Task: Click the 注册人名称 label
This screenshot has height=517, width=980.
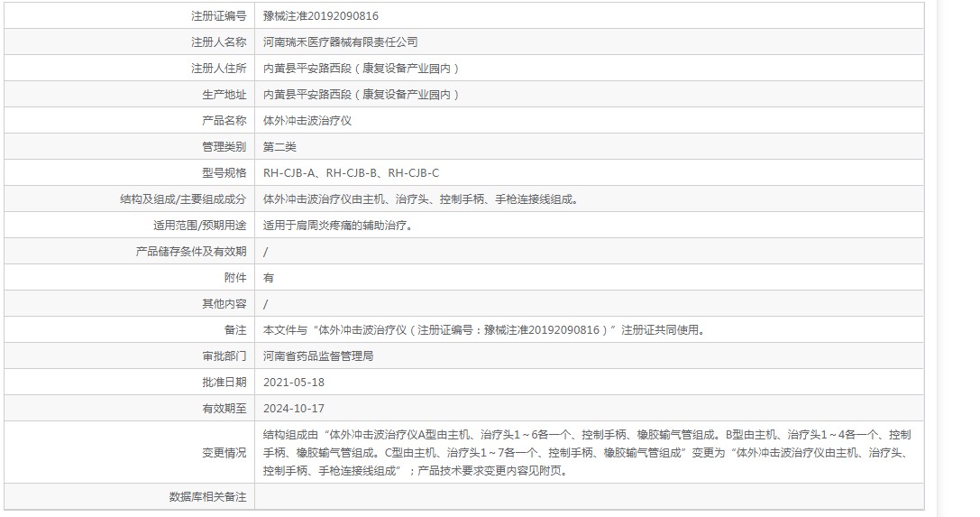Action: click(219, 42)
